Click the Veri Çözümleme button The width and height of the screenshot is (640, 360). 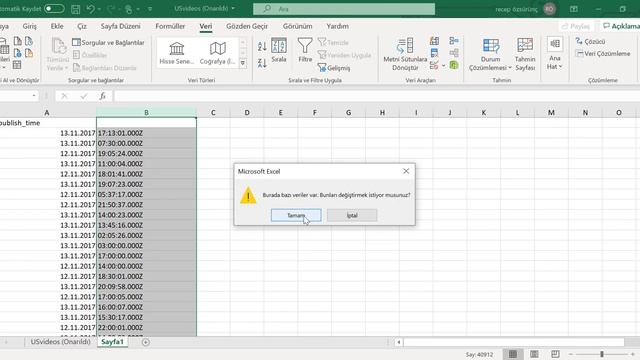click(x=602, y=53)
